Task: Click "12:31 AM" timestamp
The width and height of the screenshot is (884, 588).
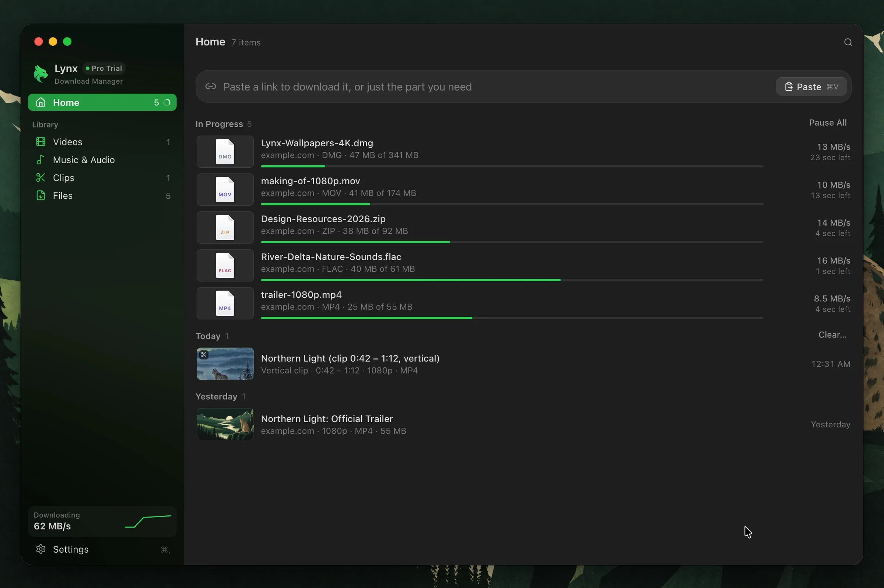Action: [x=831, y=364]
